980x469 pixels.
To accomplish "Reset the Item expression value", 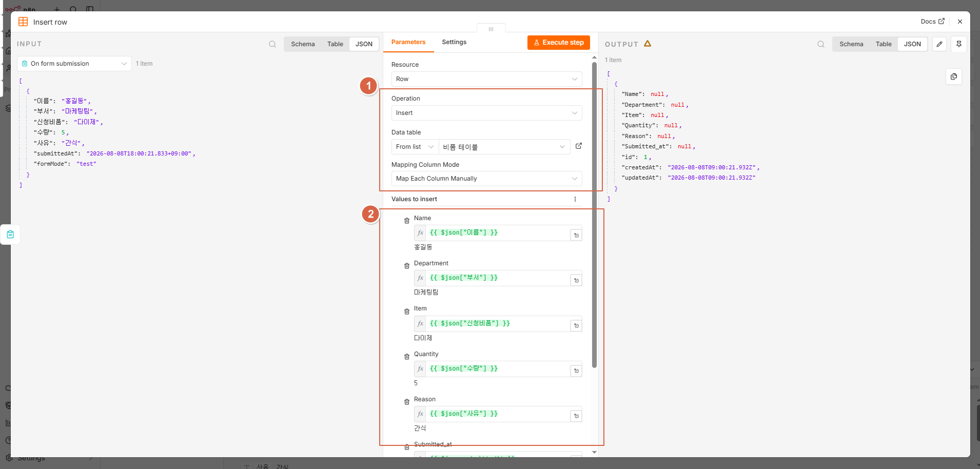I will tap(576, 326).
